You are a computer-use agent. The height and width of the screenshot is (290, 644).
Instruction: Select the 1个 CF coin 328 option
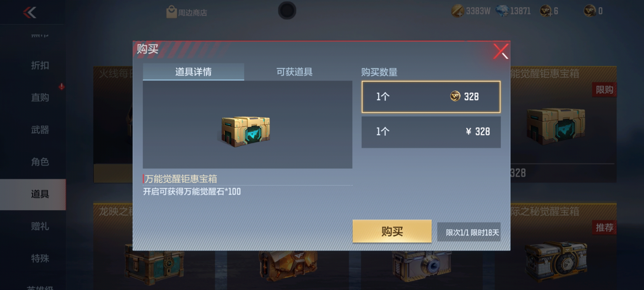tap(431, 97)
